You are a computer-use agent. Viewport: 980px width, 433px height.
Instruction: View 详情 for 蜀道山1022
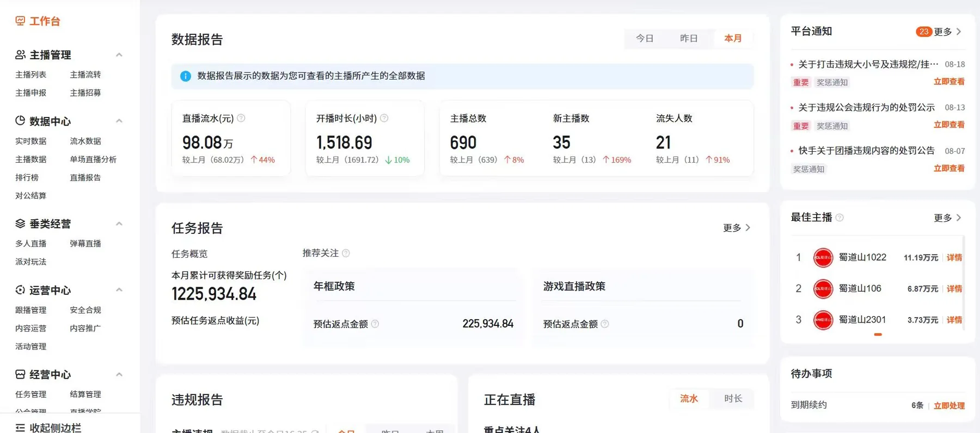pos(954,258)
